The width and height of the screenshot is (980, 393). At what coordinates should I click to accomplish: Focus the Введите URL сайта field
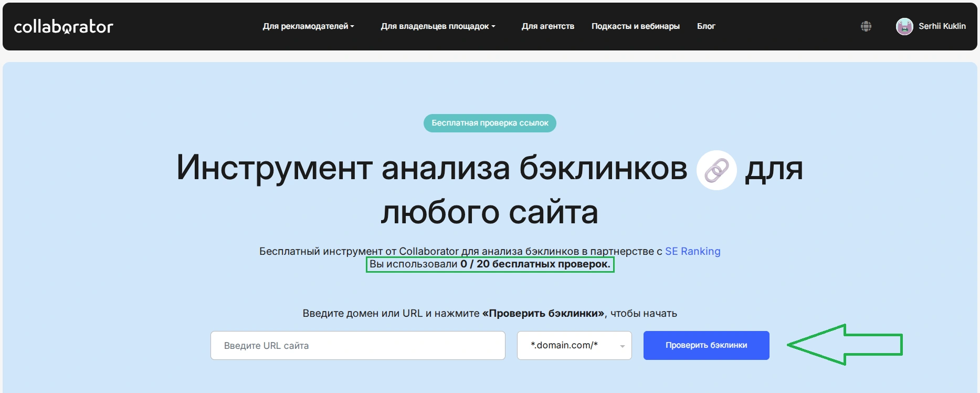tap(358, 345)
